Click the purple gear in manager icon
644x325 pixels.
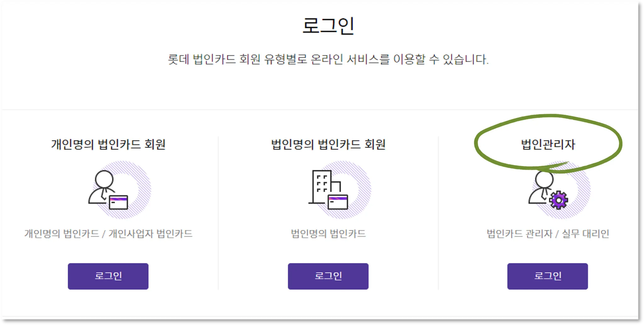pos(558,200)
